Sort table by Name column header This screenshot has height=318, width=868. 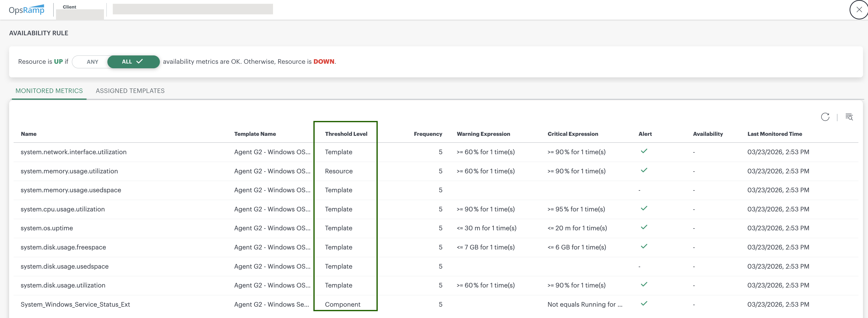pos(29,134)
